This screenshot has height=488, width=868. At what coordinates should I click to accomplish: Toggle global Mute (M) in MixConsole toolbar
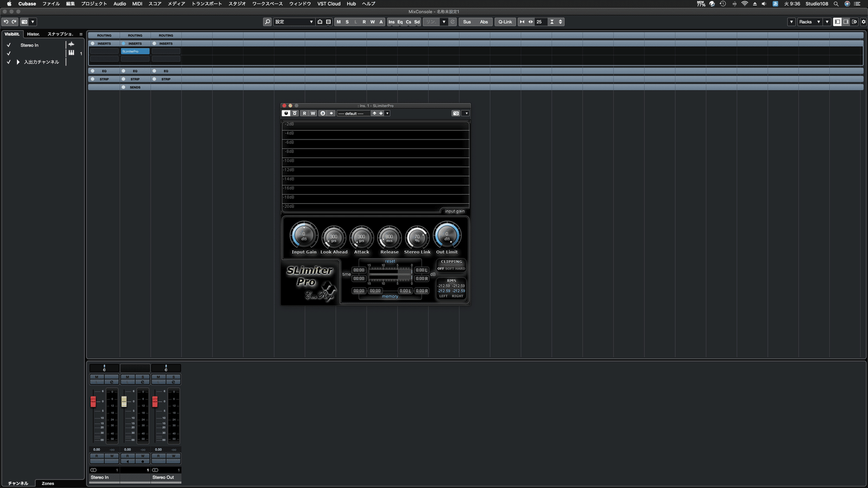[339, 22]
